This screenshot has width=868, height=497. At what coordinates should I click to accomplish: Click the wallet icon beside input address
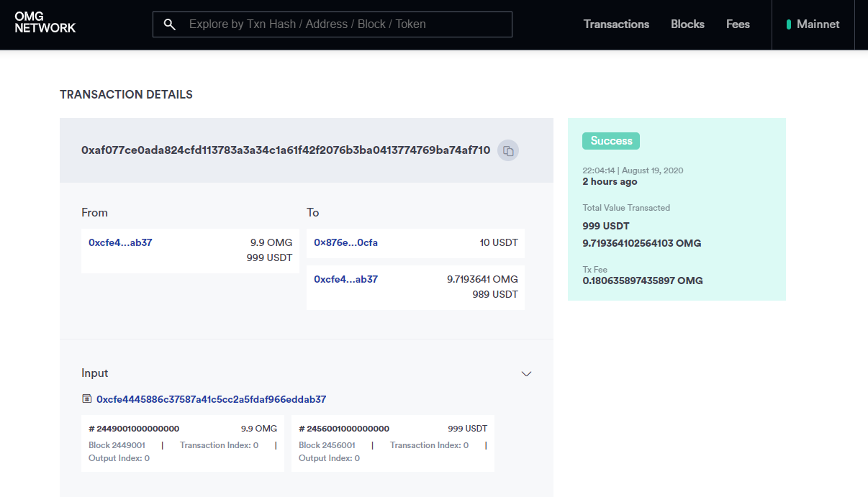pos(87,398)
